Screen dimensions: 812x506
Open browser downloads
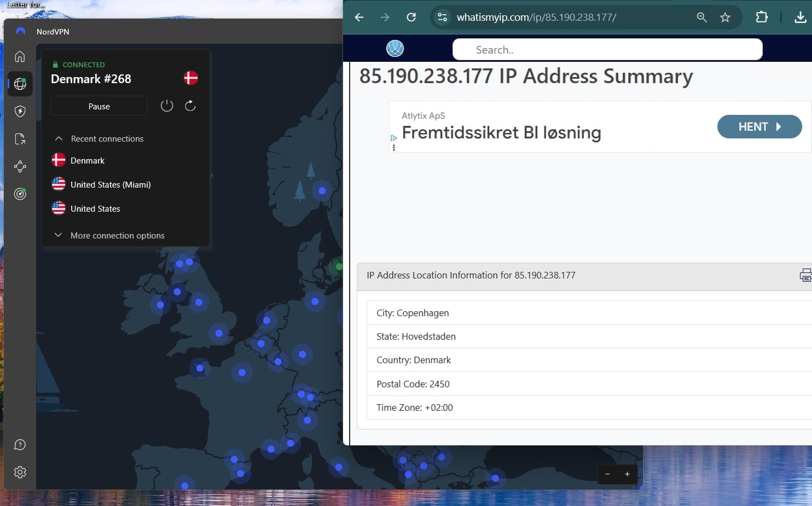coord(799,17)
